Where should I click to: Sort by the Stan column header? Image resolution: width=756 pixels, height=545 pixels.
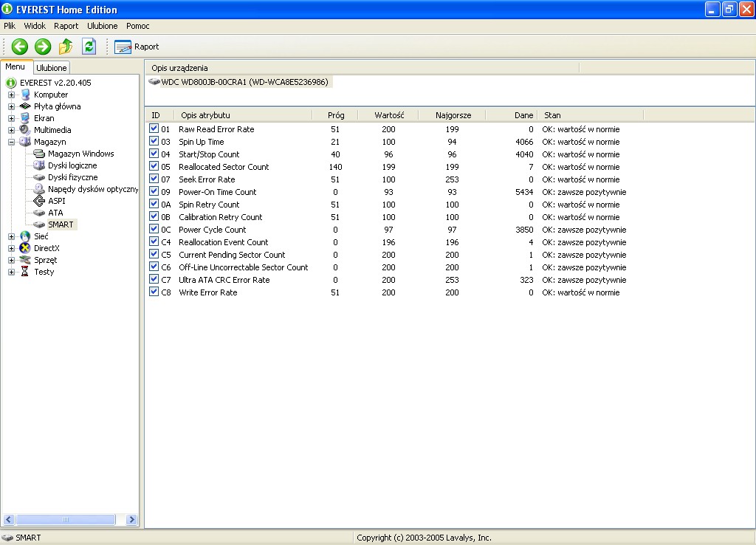point(590,115)
